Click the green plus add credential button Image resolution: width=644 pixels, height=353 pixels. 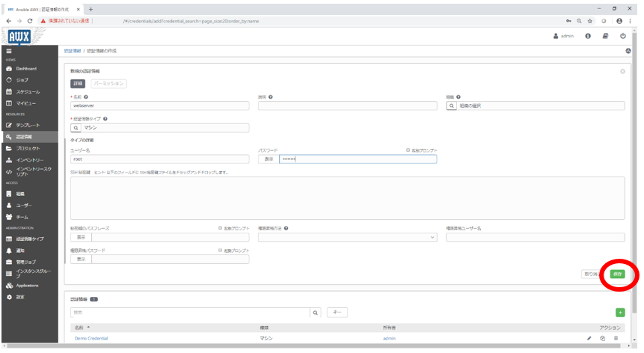619,312
